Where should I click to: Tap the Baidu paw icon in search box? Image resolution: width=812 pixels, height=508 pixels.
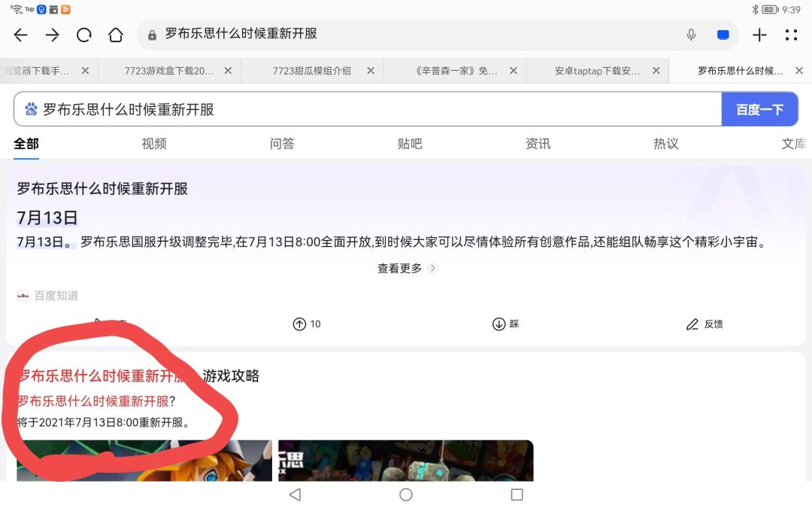click(31, 109)
